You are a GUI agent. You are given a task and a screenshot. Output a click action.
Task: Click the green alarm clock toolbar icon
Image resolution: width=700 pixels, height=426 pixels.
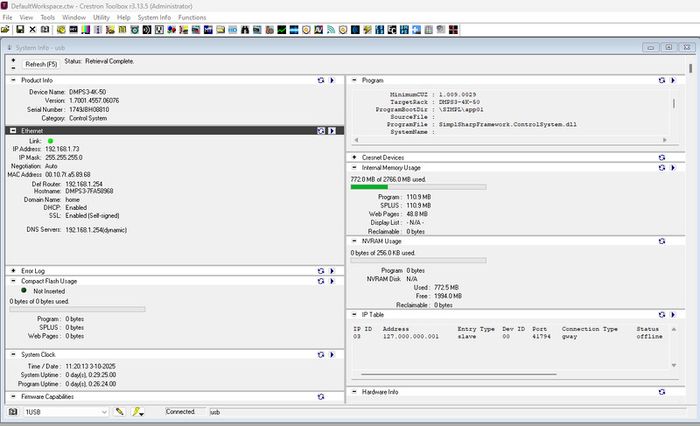click(134, 29)
